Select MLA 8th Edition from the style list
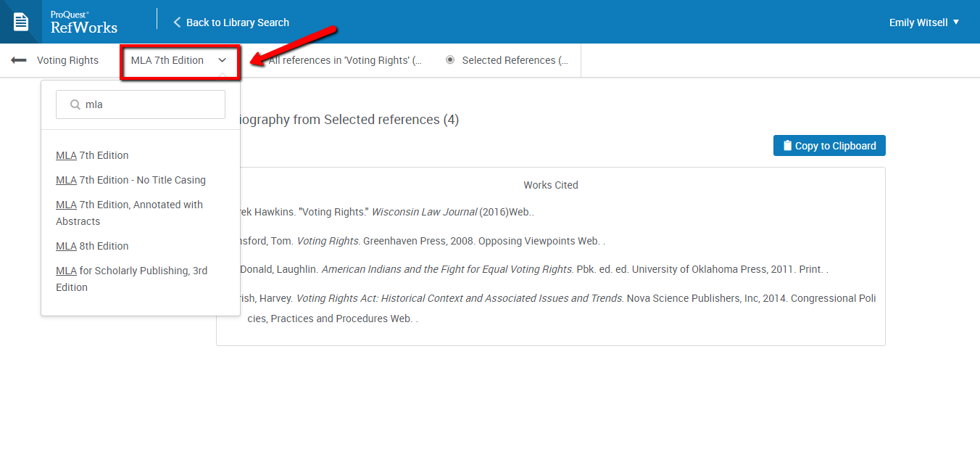Image resolution: width=980 pixels, height=460 pixels. tap(92, 246)
